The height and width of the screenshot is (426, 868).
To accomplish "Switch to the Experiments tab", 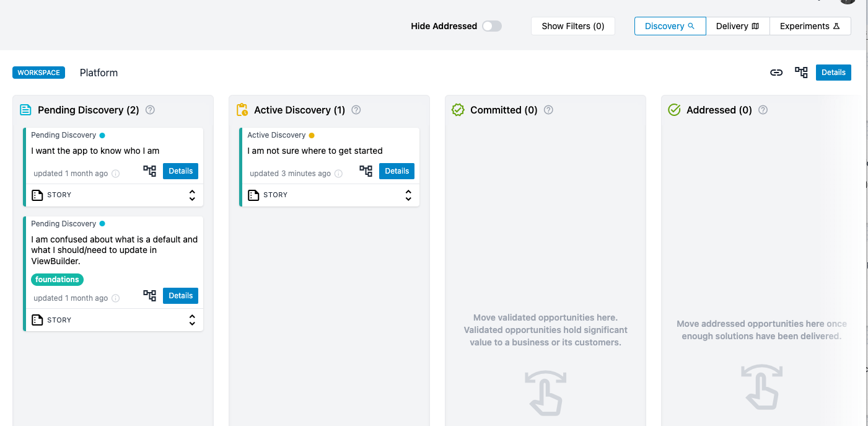I will [x=810, y=26].
